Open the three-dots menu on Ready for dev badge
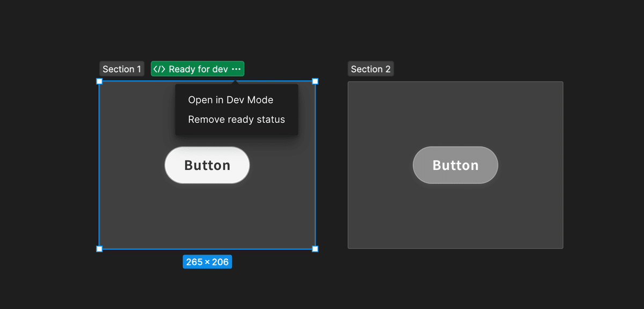This screenshot has width=644, height=309. (x=236, y=69)
